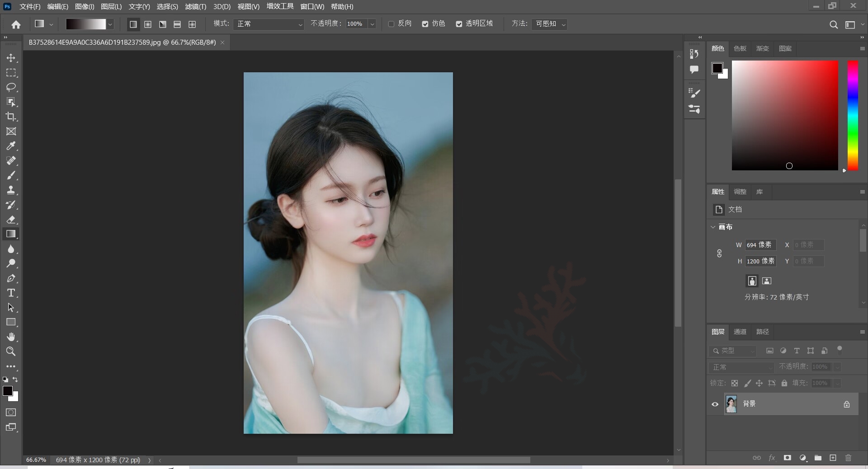This screenshot has height=469, width=868.
Task: Set canvas to portrait orientation button
Action: point(752,281)
